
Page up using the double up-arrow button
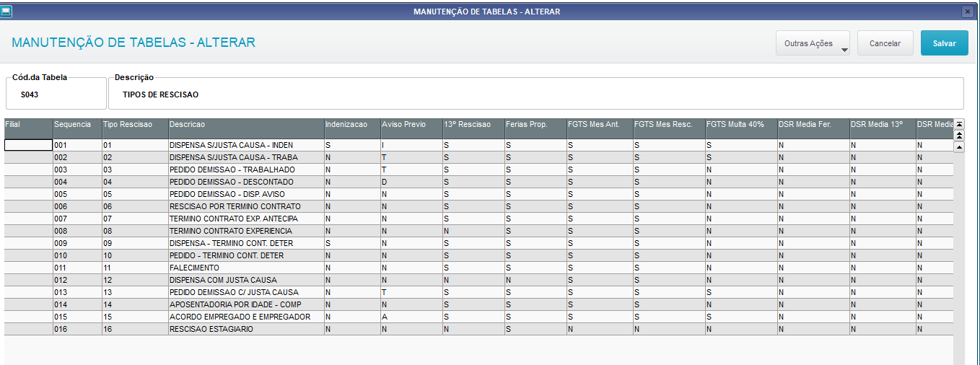coord(959,136)
